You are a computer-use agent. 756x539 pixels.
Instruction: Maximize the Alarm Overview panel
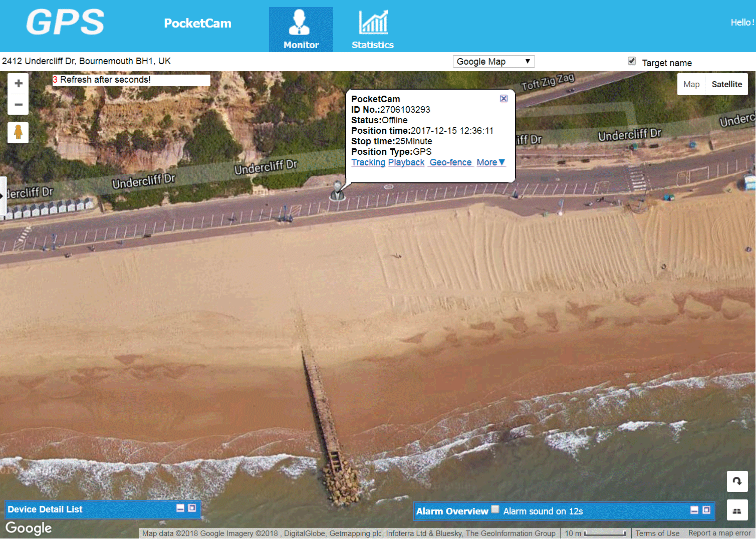pos(706,510)
